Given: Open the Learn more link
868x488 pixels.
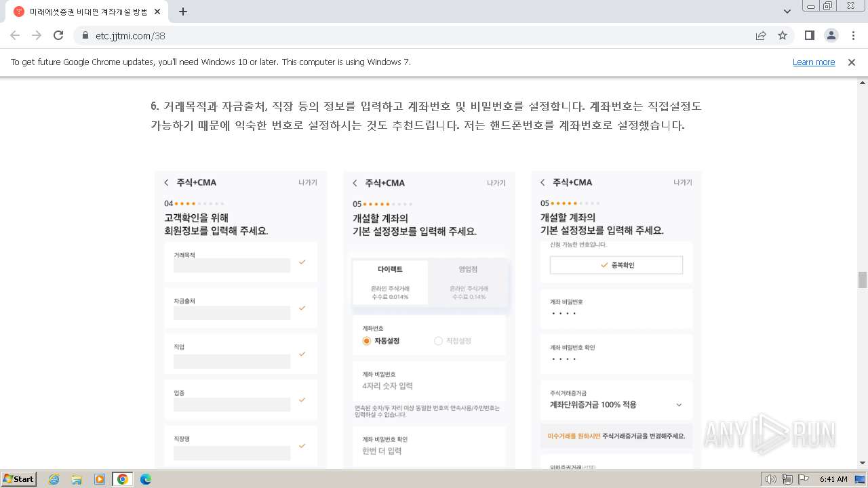Looking at the screenshot, I should (x=814, y=62).
